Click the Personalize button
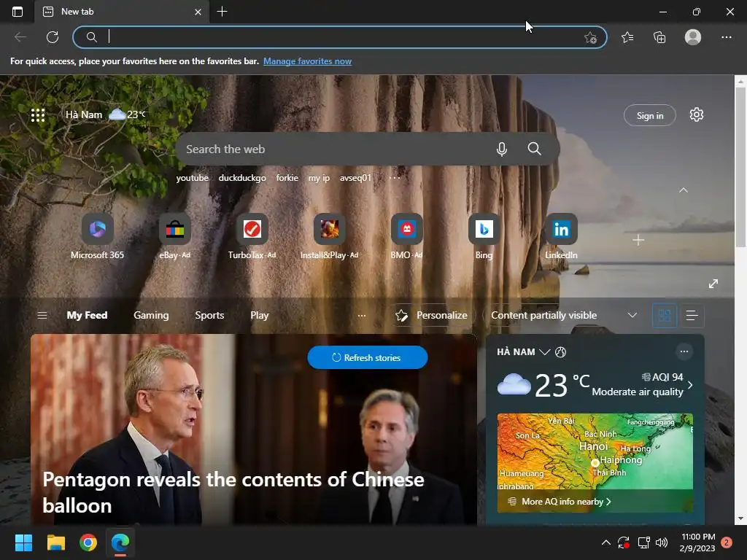747x560 pixels. 431,315
